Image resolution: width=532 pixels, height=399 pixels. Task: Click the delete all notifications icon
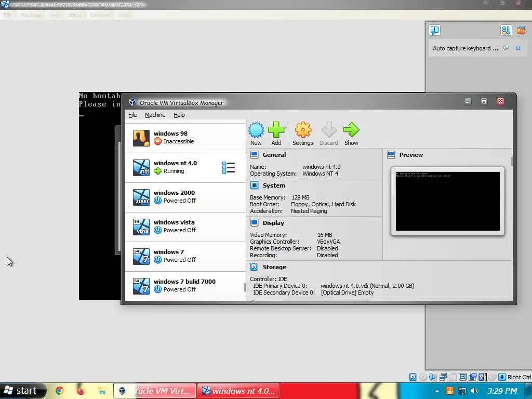(521, 30)
